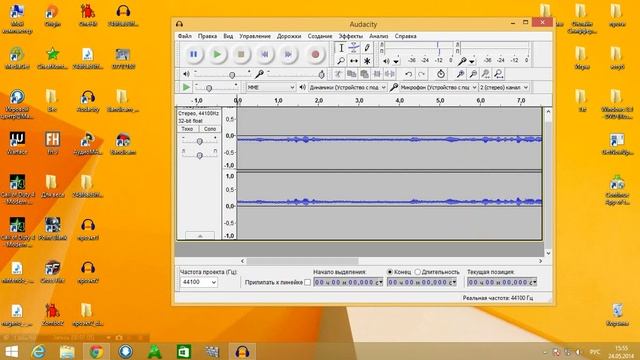Image resolution: width=640 pixels, height=360 pixels.
Task: Click the input meter microphone icon
Action: [x=462, y=61]
